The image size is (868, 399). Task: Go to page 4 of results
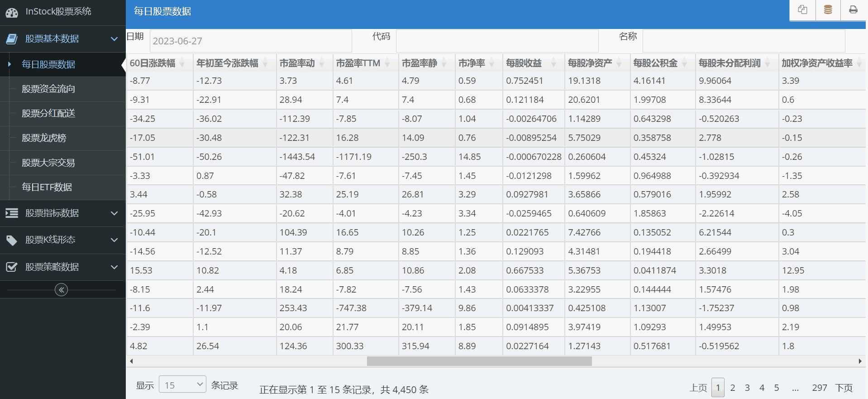click(x=762, y=388)
